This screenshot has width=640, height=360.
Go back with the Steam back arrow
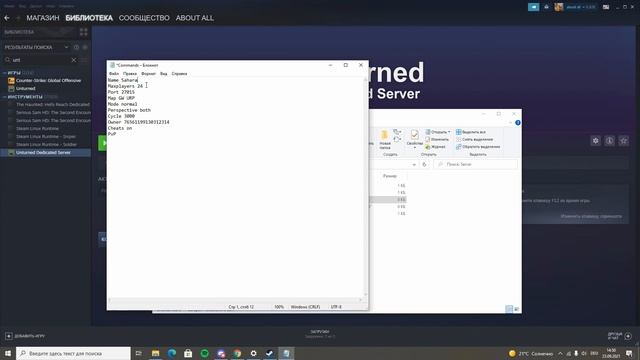point(7,18)
